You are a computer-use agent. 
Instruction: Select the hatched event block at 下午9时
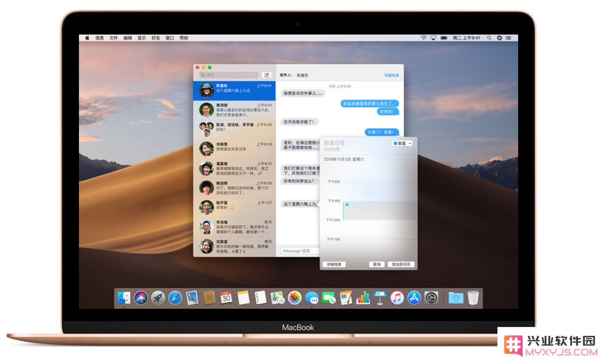[x=380, y=210]
